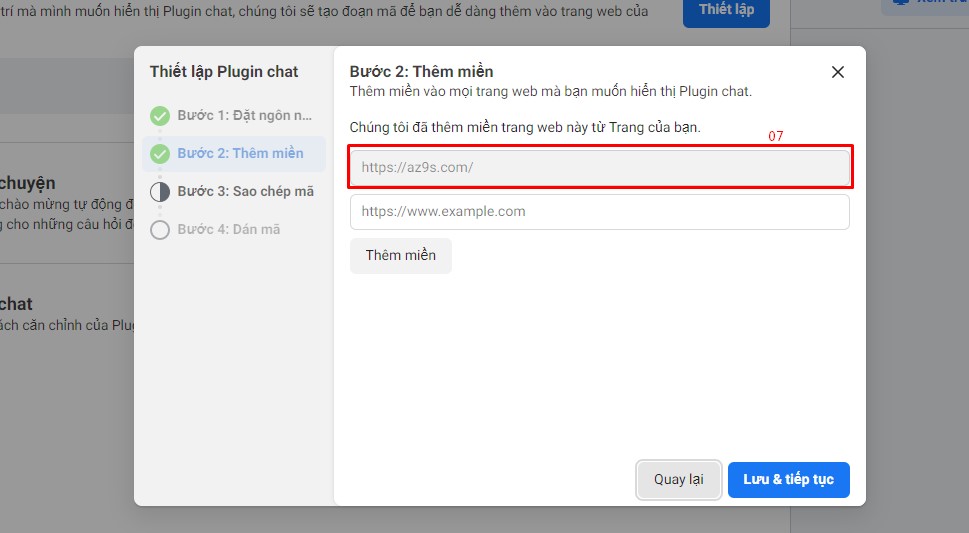Click the blue Thiết lập button behind dialog
Viewport: 969px width, 533px height.
(726, 10)
